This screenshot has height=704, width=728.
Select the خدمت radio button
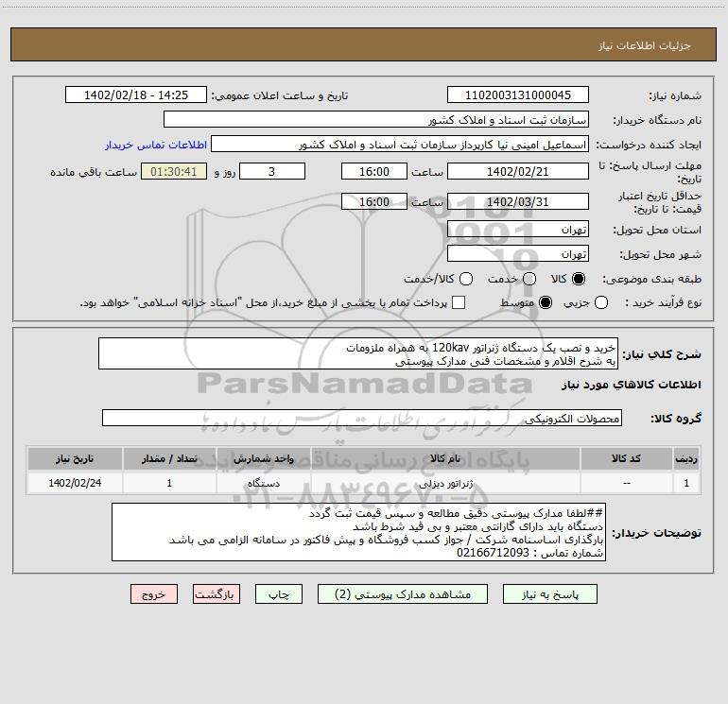[x=529, y=279]
